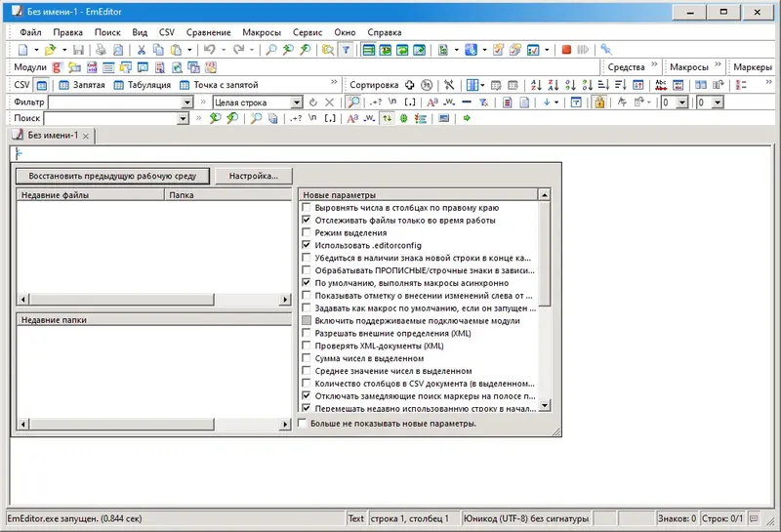Viewport: 781px width, 532px height.
Task: Open the dropdown arrow next to New file icon
Action: coord(36,50)
